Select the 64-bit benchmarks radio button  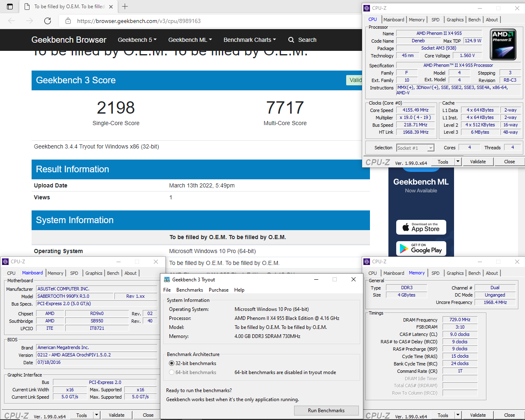tap(171, 372)
